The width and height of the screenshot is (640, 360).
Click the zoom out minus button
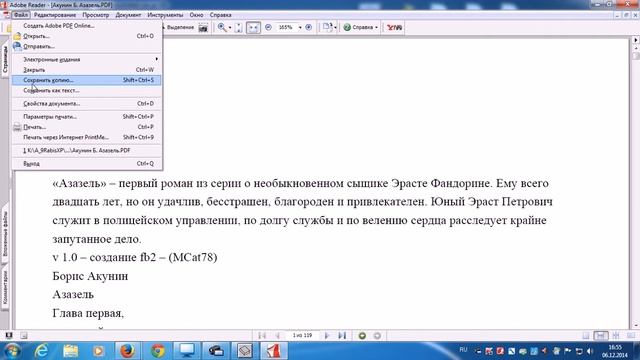(x=268, y=27)
